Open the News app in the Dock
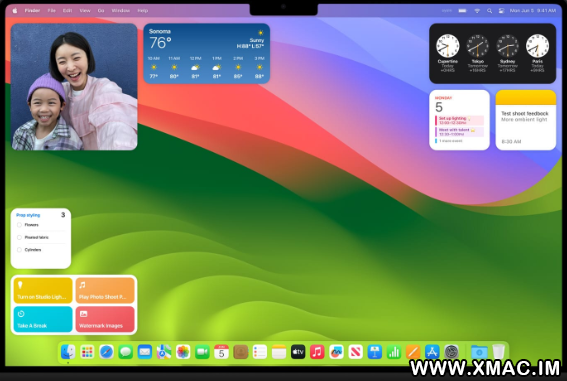567x381 pixels. 355,352
